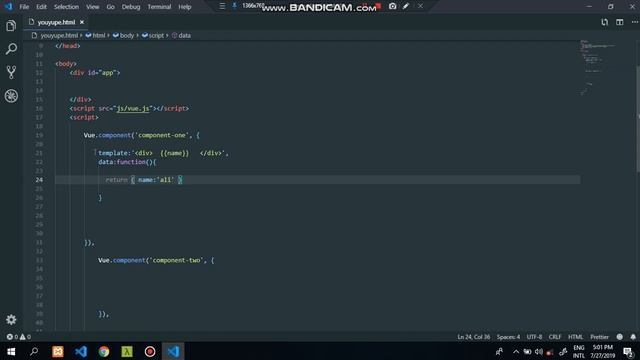Click the active VS Code taskbar icon
Viewport: 640px width, 360px height.
(x=173, y=351)
